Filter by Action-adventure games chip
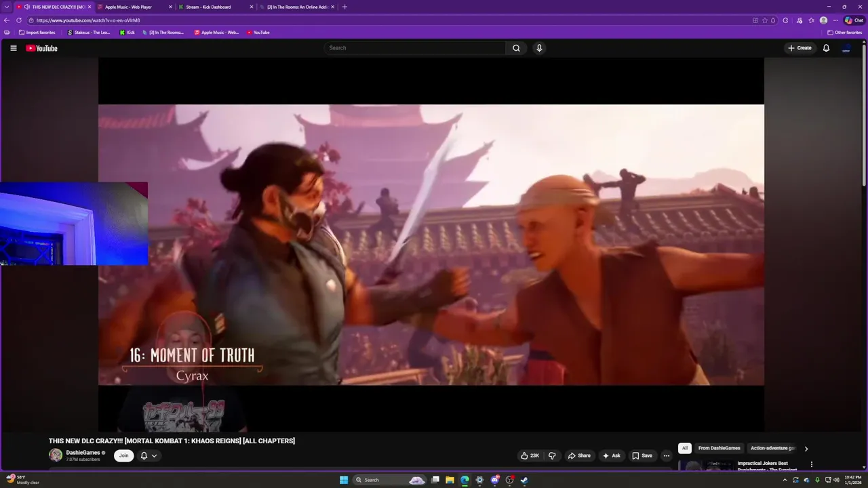Viewport: 868px width, 488px height. [x=773, y=448]
